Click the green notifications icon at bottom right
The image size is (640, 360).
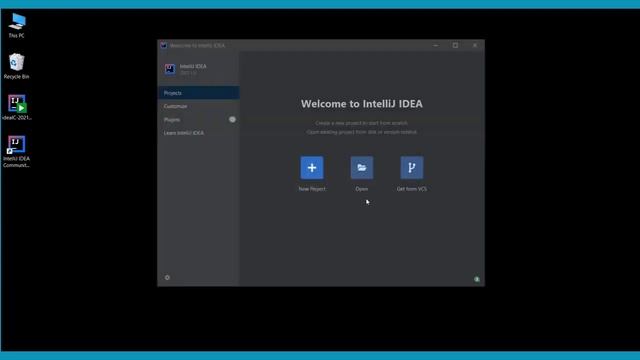(477, 279)
